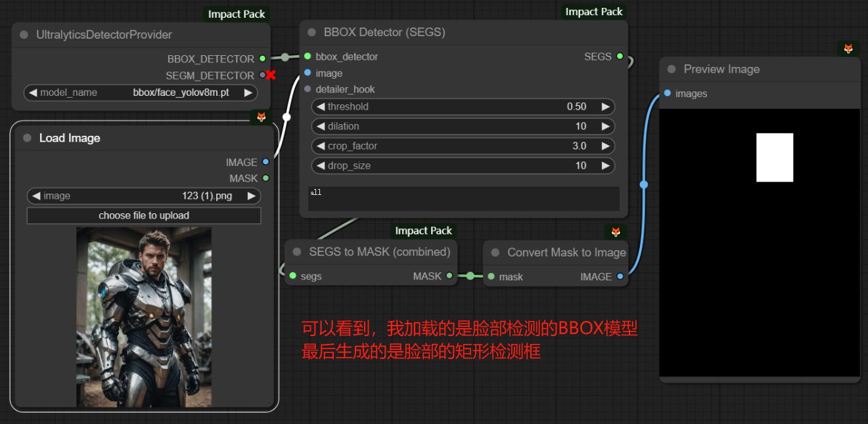Image resolution: width=868 pixels, height=424 pixels.
Task: Increase threshold value with right arrow
Action: (x=605, y=106)
